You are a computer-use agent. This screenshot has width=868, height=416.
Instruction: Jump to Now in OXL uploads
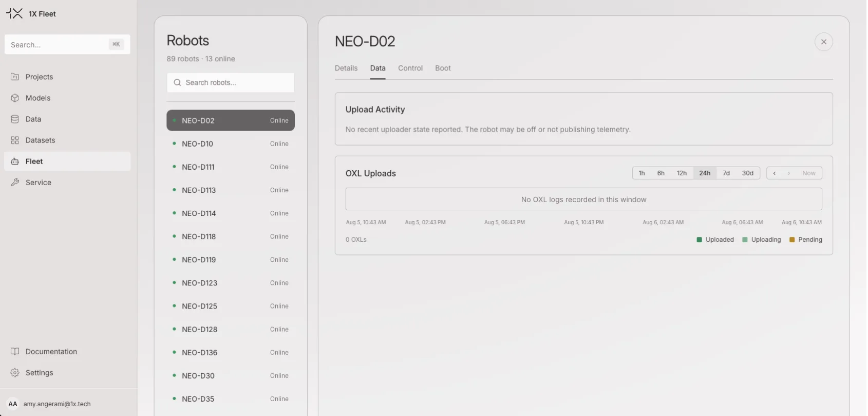[808, 173]
